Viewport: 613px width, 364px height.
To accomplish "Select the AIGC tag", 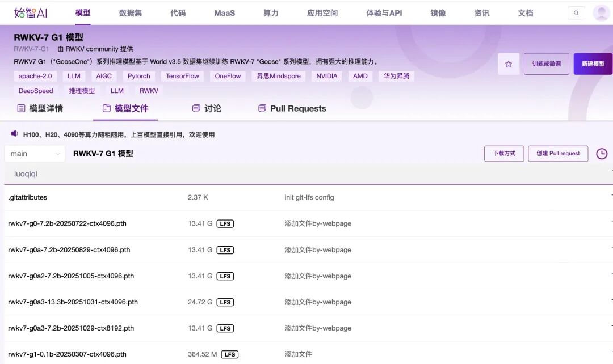I will [x=104, y=76].
